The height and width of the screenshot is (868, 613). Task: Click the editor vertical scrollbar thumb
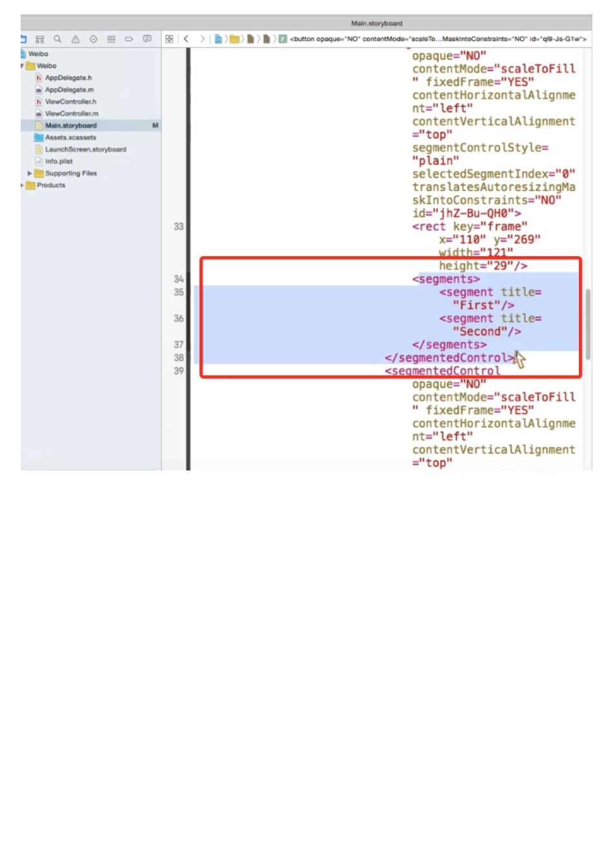pyautogui.click(x=588, y=324)
